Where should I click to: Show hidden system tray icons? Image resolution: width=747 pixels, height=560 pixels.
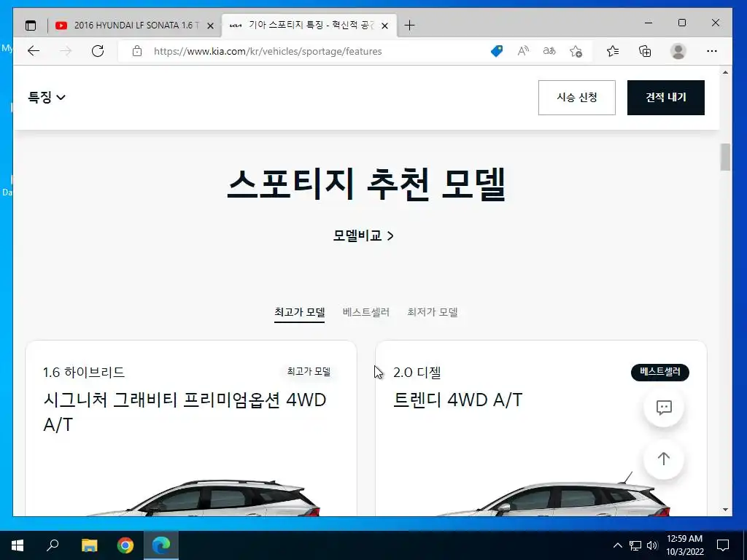[x=617, y=545]
